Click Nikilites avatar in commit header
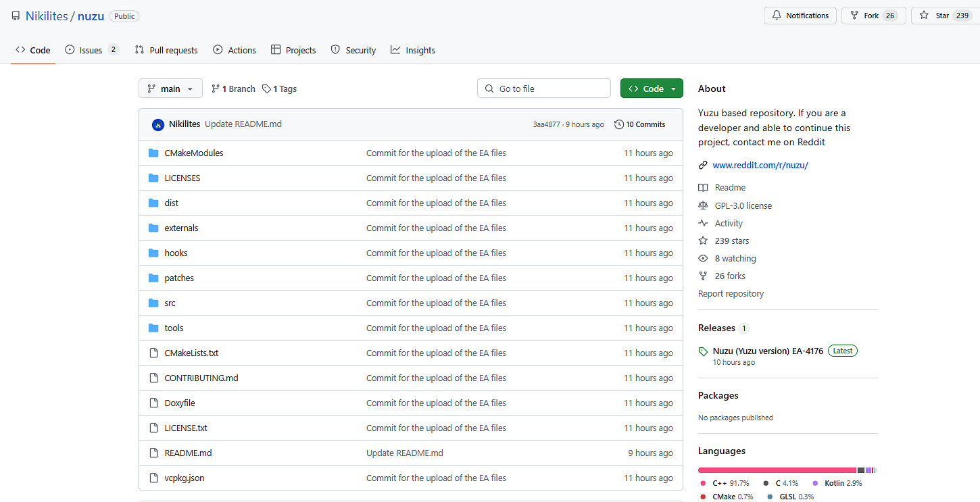This screenshot has height=502, width=980. click(x=158, y=124)
